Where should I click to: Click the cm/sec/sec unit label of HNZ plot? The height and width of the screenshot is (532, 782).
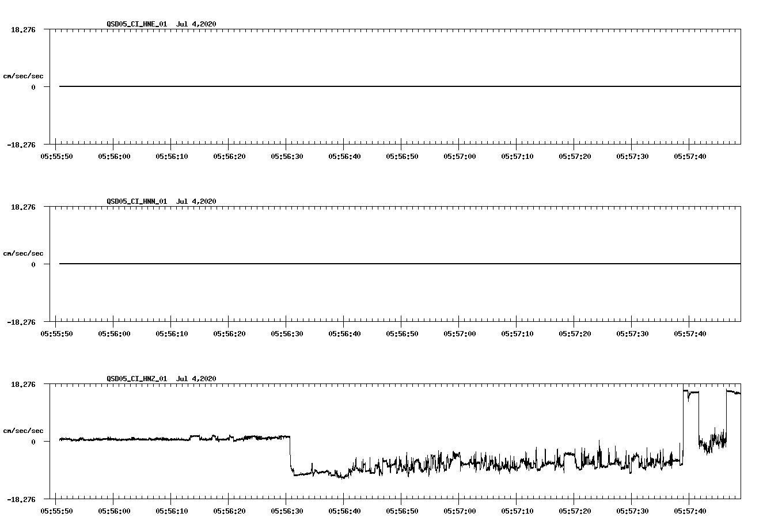(x=23, y=431)
